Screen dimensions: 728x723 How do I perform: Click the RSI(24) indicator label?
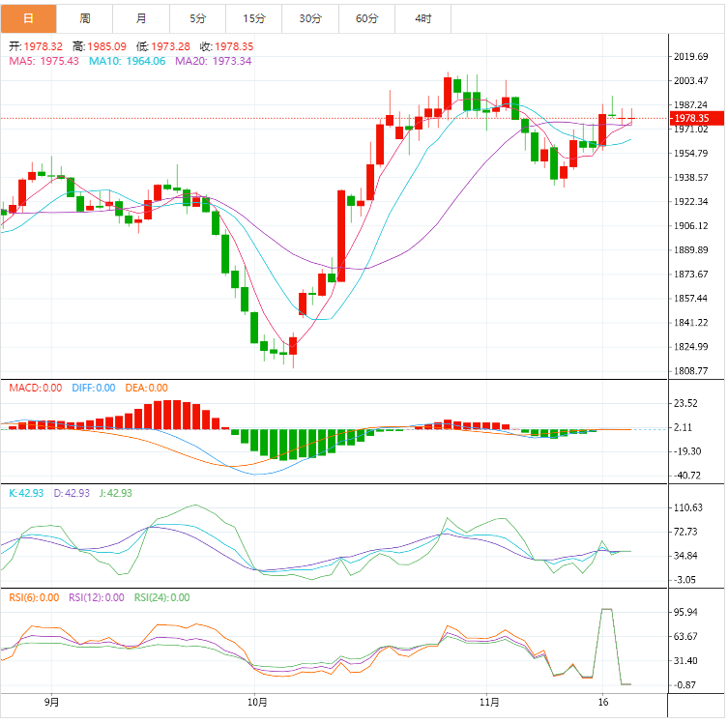point(161,597)
